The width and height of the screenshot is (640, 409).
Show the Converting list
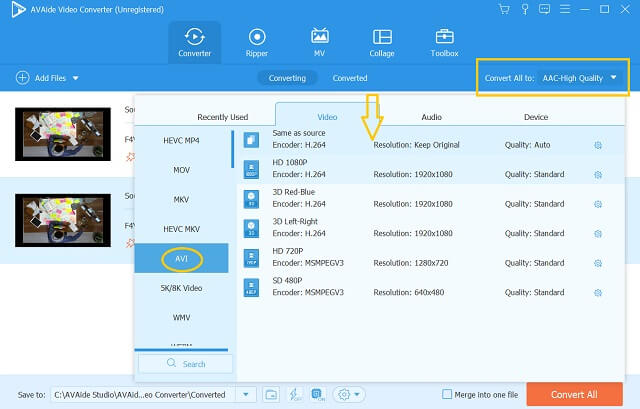[x=287, y=78]
